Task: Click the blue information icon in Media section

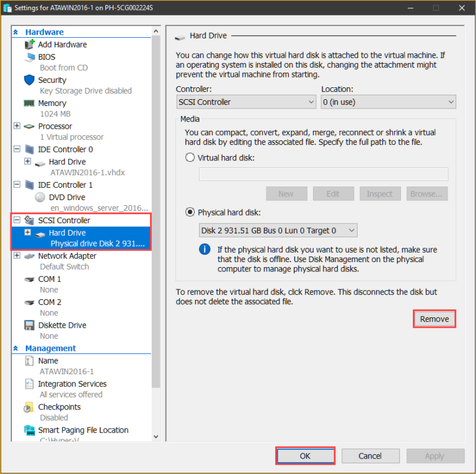Action: pyautogui.click(x=205, y=249)
